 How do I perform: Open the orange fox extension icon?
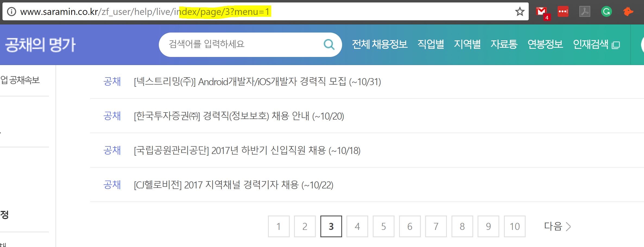pos(628,12)
